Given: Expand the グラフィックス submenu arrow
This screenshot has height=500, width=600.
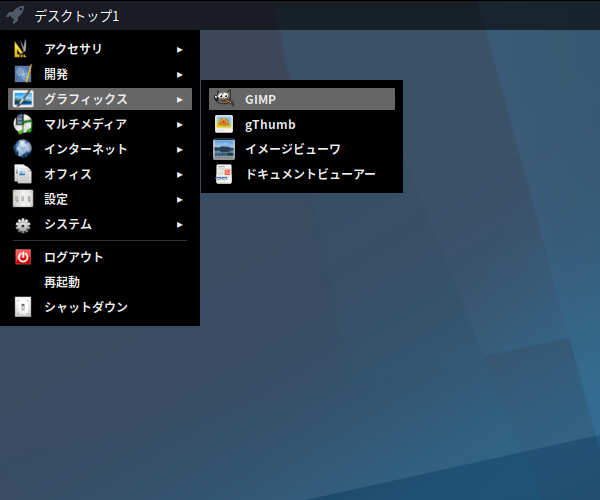Looking at the screenshot, I should click(179, 100).
